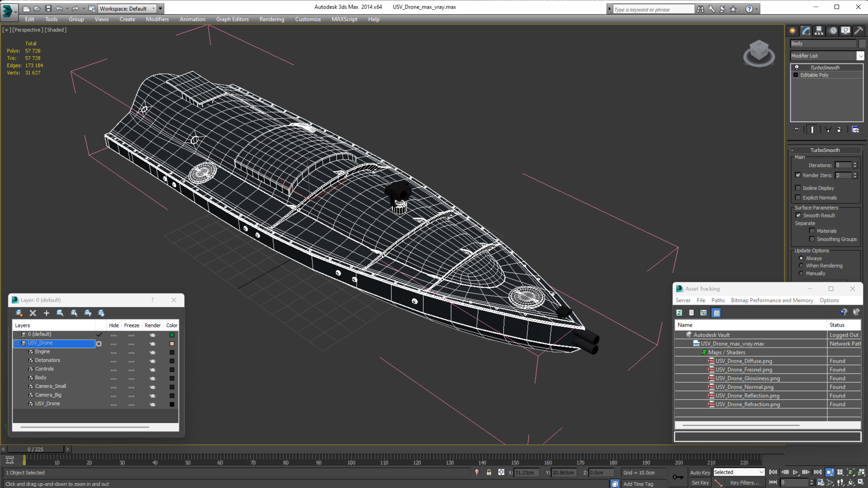
Task: Expand the Editable Poly stack entry
Action: coord(796,75)
